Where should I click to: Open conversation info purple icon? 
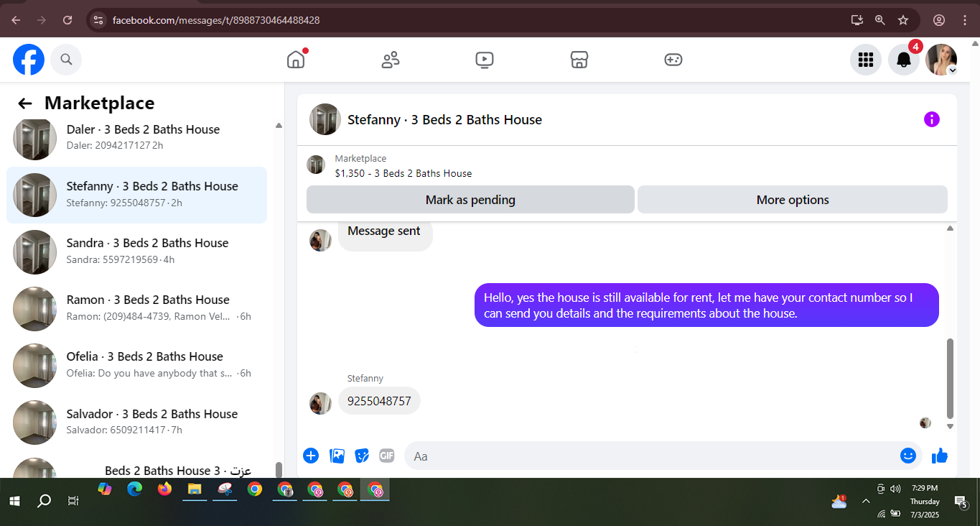pyautogui.click(x=931, y=119)
